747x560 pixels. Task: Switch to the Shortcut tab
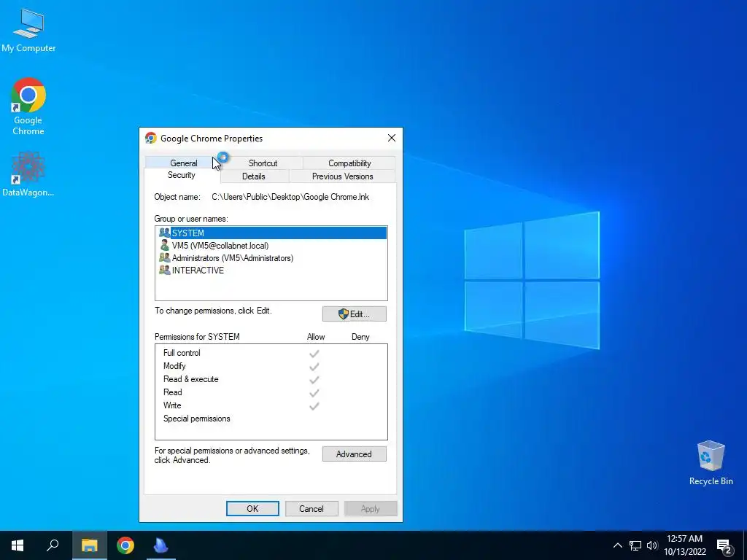point(263,163)
